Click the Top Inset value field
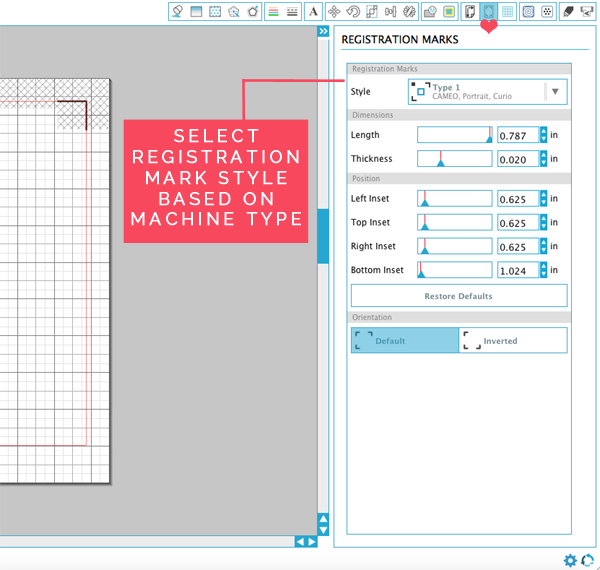Image resolution: width=600 pixels, height=570 pixels. [517, 223]
